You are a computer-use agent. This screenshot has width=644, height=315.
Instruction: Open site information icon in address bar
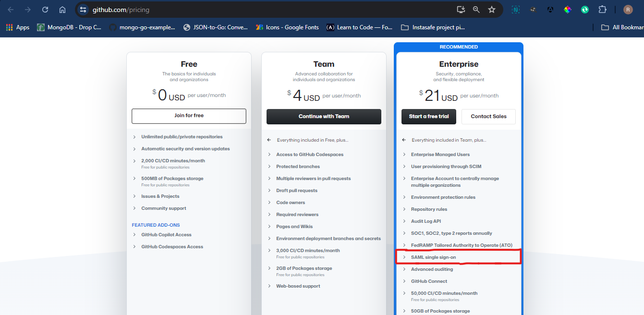[83, 10]
